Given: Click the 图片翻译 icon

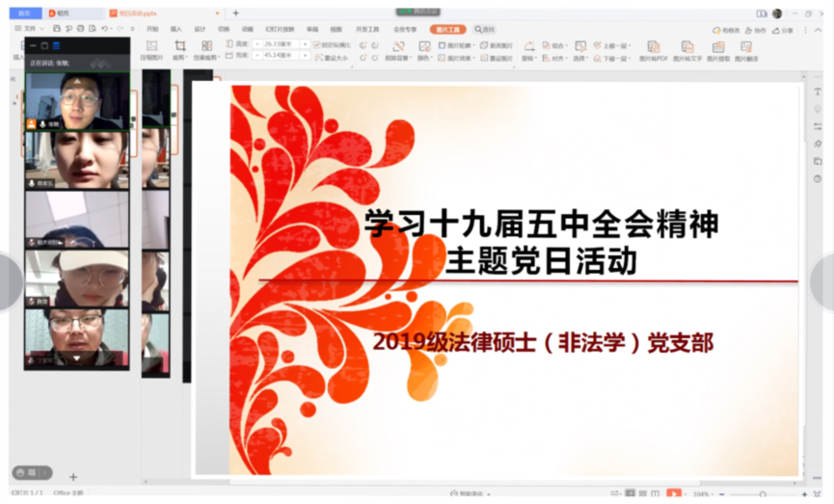Looking at the screenshot, I should tap(746, 48).
